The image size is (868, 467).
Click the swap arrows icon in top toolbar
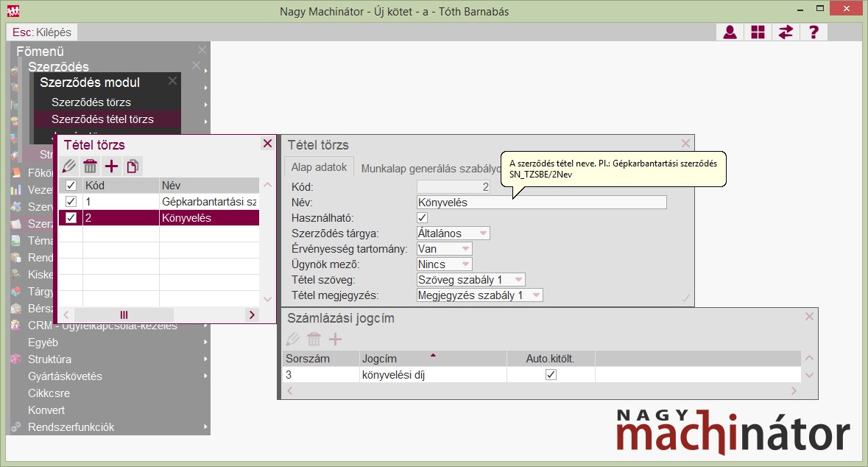point(786,32)
